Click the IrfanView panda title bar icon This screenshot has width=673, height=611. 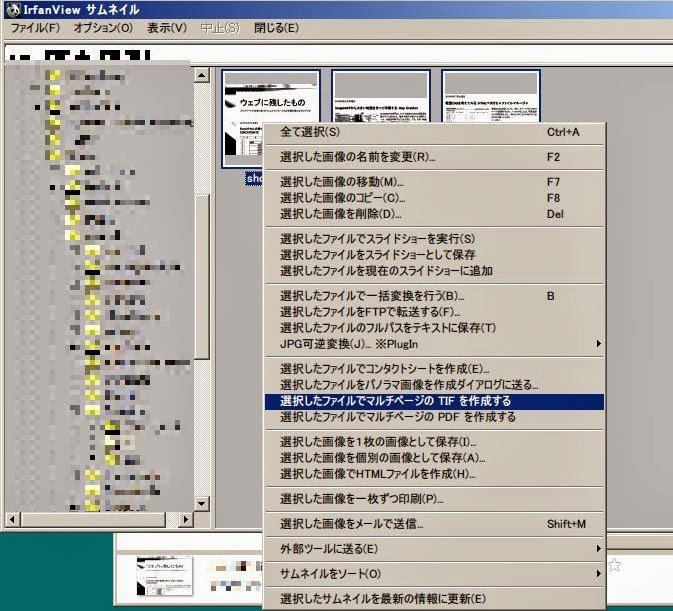pos(12,9)
